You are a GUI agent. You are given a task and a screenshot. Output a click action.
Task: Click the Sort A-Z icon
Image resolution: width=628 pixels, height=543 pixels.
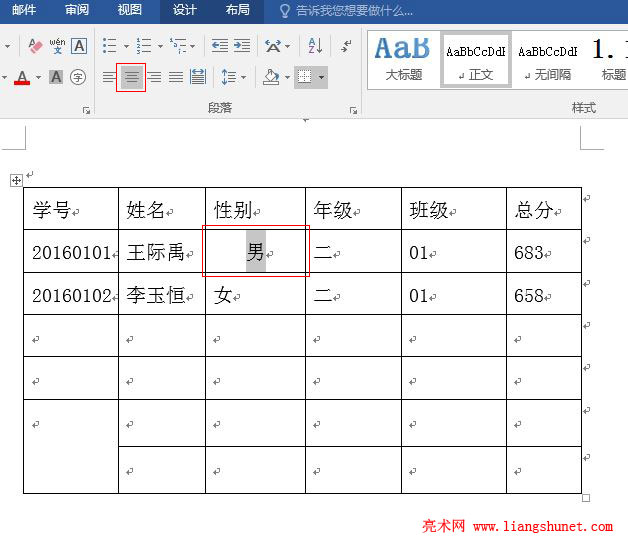(x=314, y=46)
